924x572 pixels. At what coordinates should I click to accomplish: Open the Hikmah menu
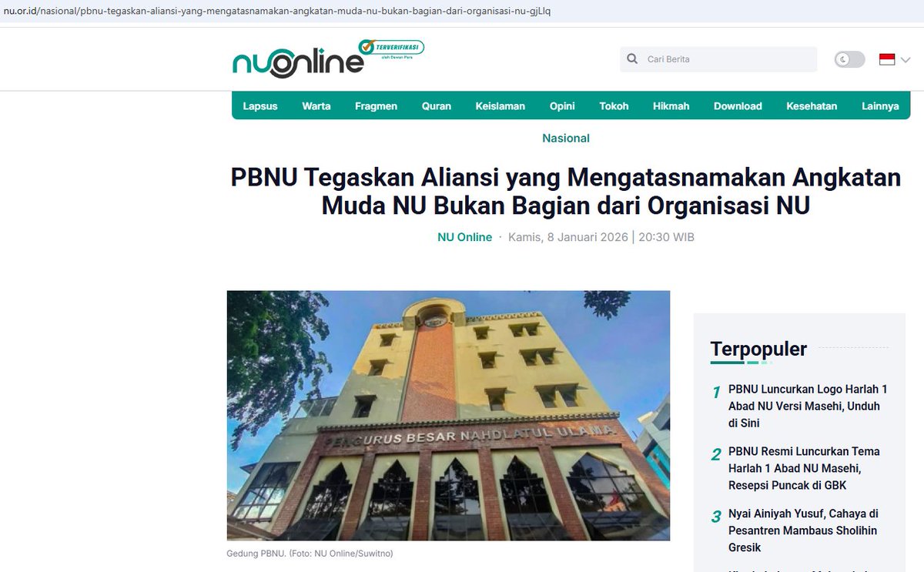[671, 106]
